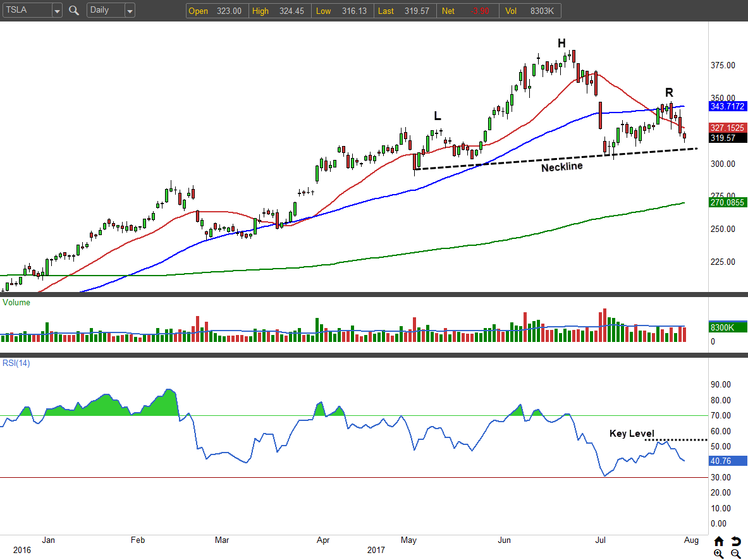The image size is (748, 560).
Task: Click the green 270.0855 moving average tag
Action: click(728, 202)
